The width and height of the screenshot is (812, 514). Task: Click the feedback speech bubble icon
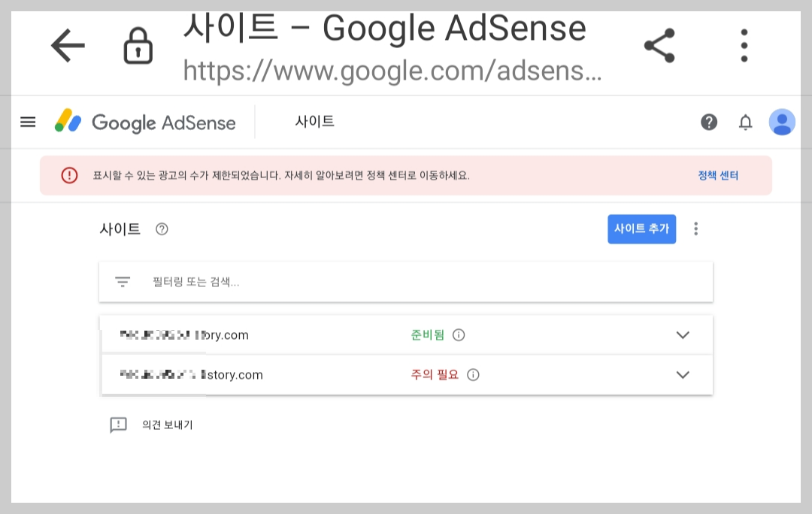point(119,425)
